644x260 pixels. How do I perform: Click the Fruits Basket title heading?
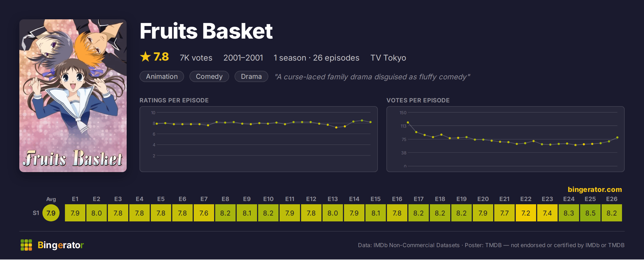pyautogui.click(x=206, y=31)
